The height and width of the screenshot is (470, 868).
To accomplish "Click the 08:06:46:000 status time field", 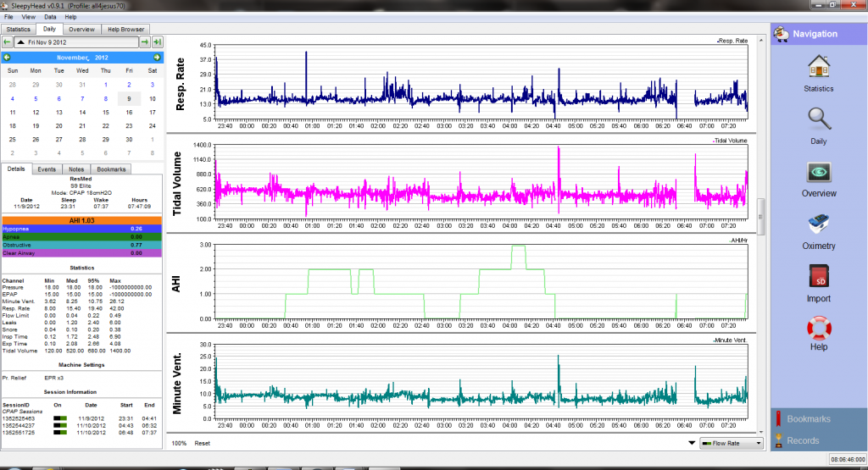I will 848,459.
